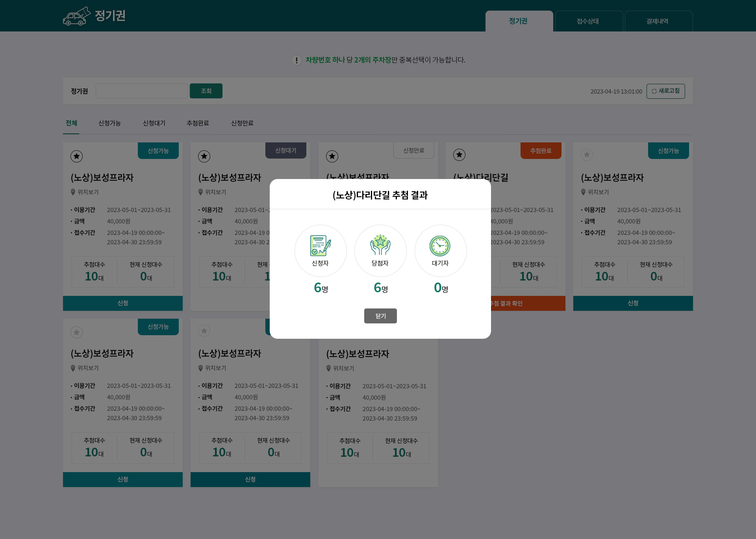756x539 pixels.
Task: Switch to the 결제내역 tab
Action: 658,21
